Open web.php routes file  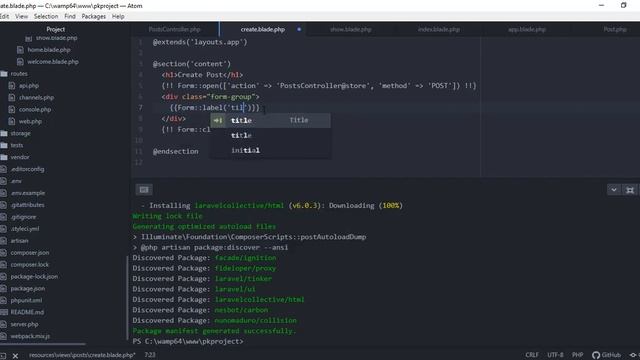(x=30, y=121)
